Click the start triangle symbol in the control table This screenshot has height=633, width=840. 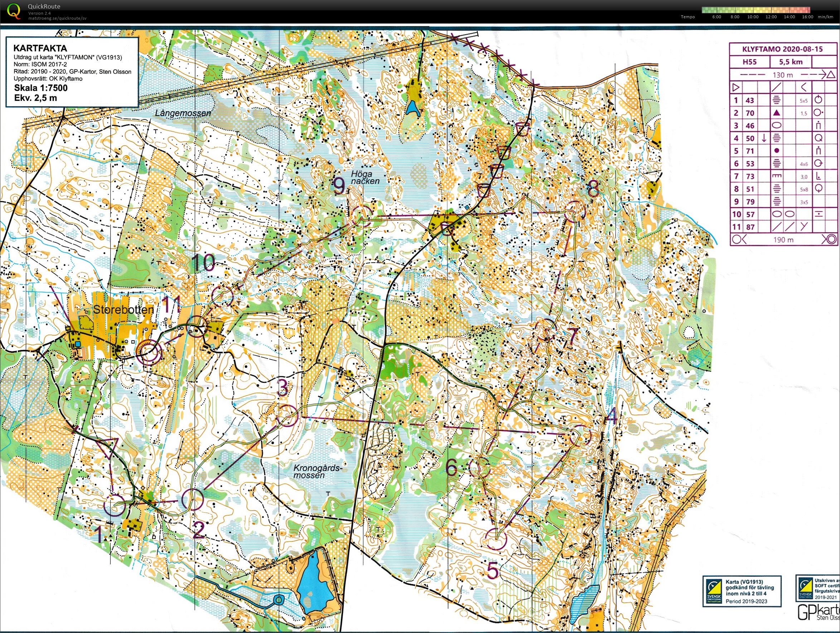click(x=736, y=88)
